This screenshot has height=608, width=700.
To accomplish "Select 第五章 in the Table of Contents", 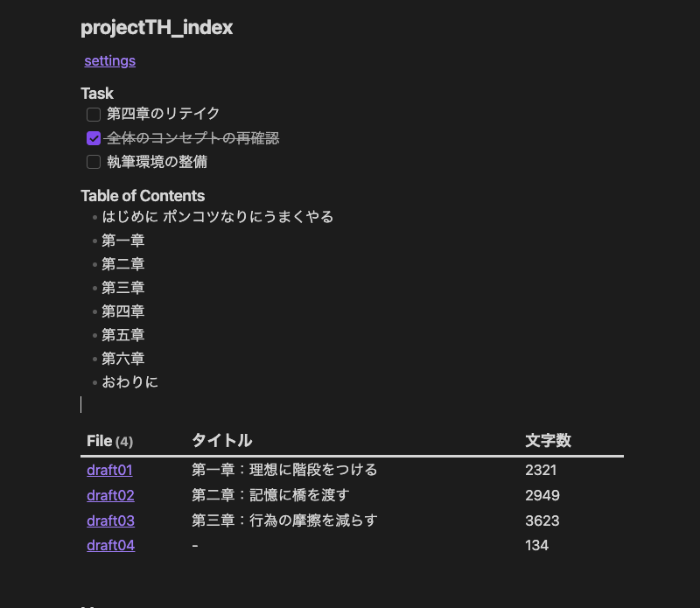I will pyautogui.click(x=122, y=334).
